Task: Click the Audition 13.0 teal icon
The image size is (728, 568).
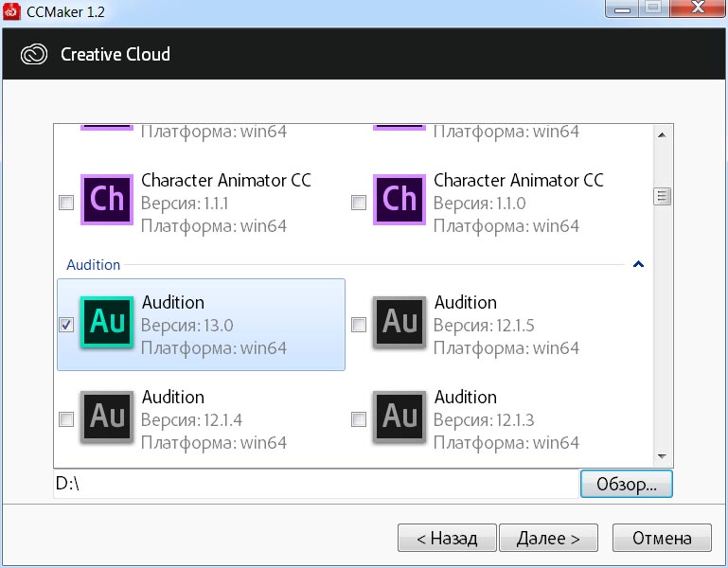Action: pos(107,322)
